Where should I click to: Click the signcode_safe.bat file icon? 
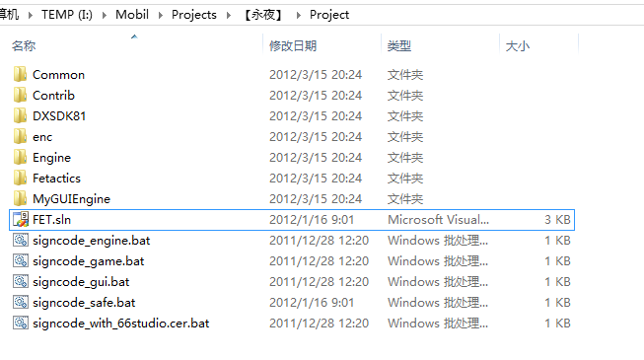tap(21, 302)
